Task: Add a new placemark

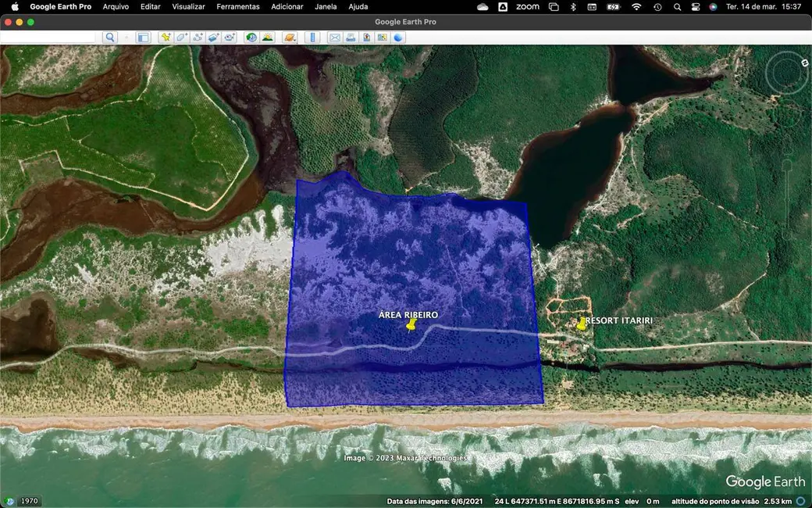Action: [166, 38]
